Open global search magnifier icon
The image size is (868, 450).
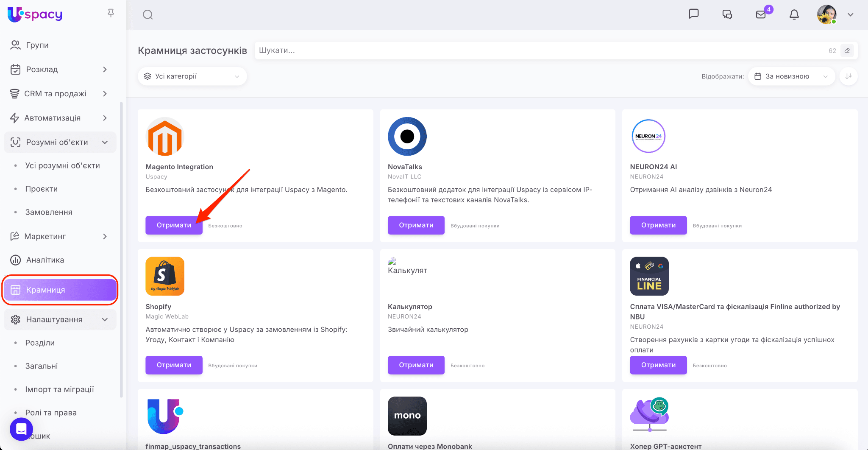147,15
